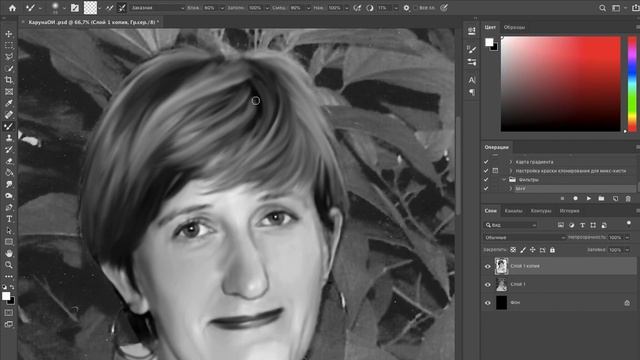Hide the Слой 1 layer
The image size is (640, 360).
pyautogui.click(x=488, y=284)
